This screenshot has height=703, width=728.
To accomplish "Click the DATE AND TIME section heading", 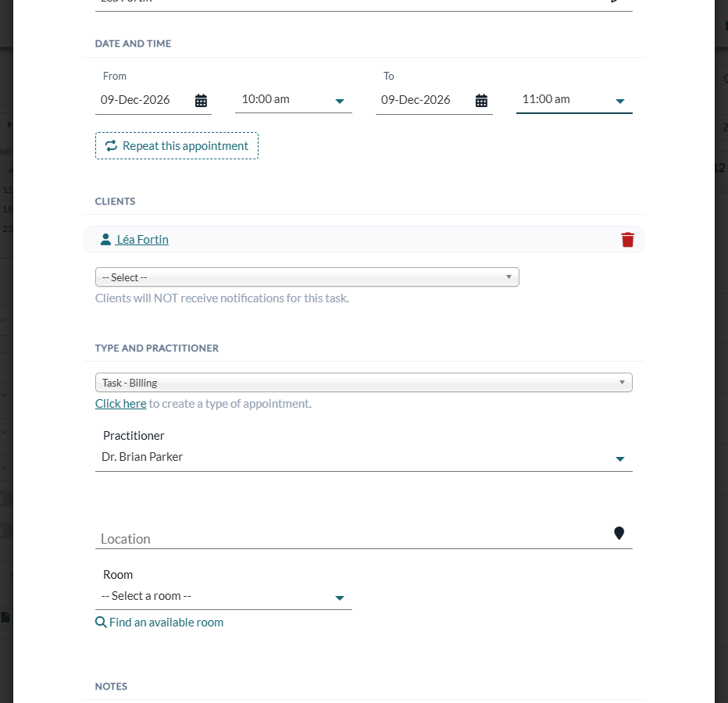I will (x=133, y=44).
